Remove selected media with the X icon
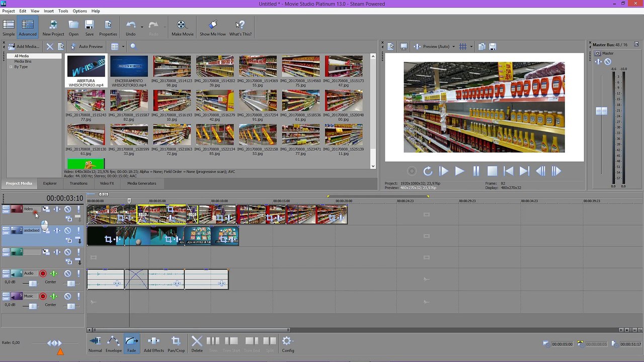644x362 pixels. (50, 46)
